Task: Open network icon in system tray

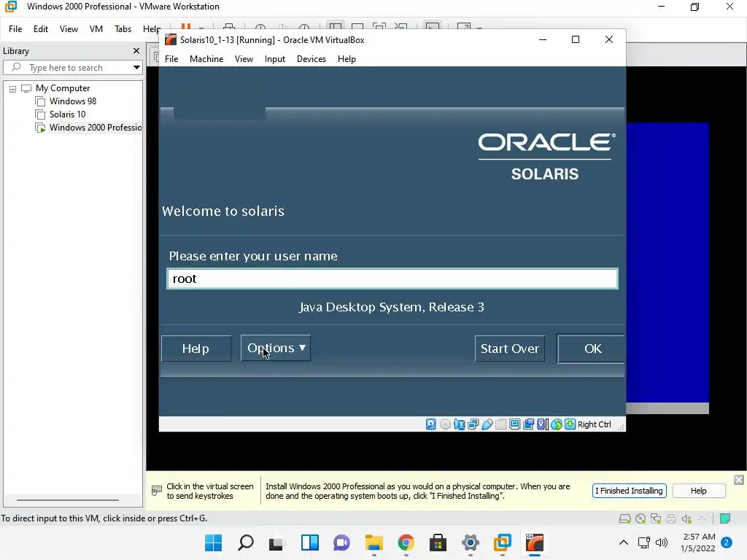Action: (x=644, y=542)
